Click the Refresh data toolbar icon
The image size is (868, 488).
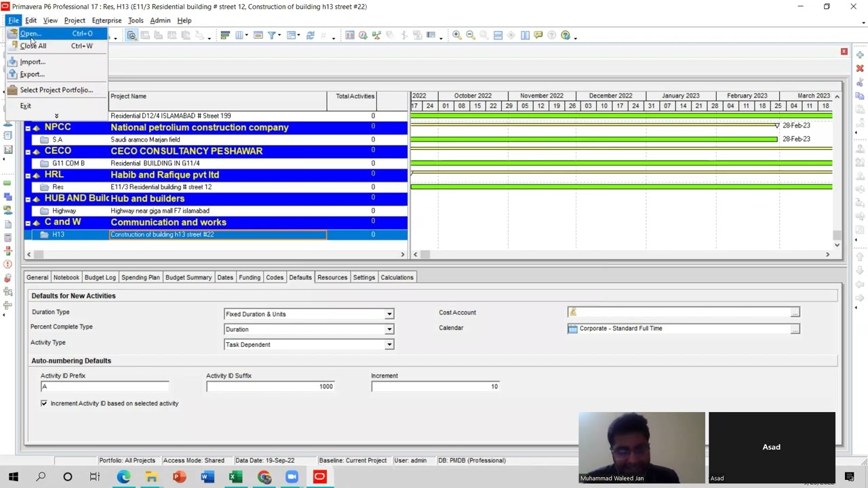point(310,35)
